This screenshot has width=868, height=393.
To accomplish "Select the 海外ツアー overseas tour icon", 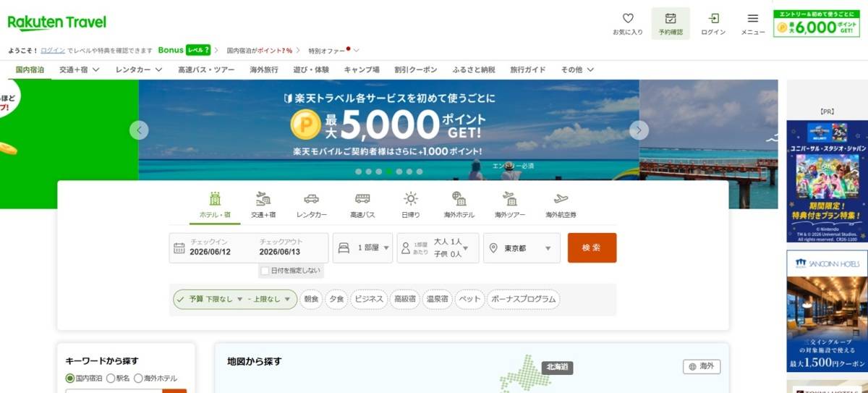I will [x=510, y=199].
